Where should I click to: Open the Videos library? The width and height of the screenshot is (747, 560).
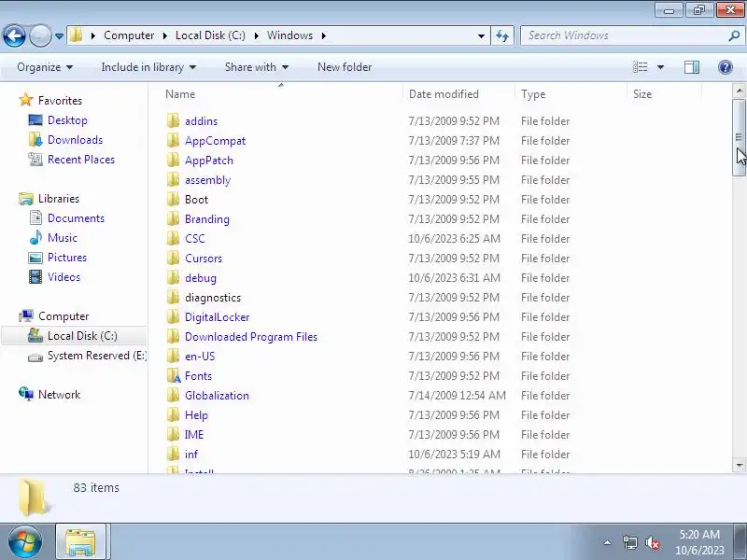pos(63,276)
